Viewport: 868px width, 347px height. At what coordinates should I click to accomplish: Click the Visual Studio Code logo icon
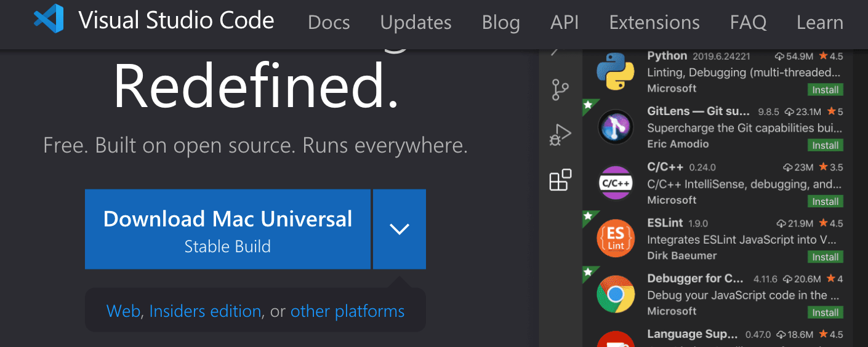(49, 19)
